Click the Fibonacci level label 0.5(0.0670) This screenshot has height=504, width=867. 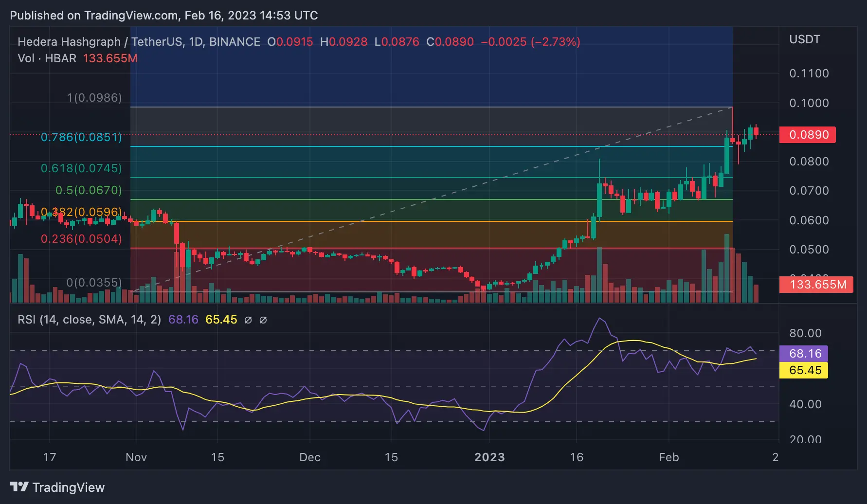(x=89, y=190)
